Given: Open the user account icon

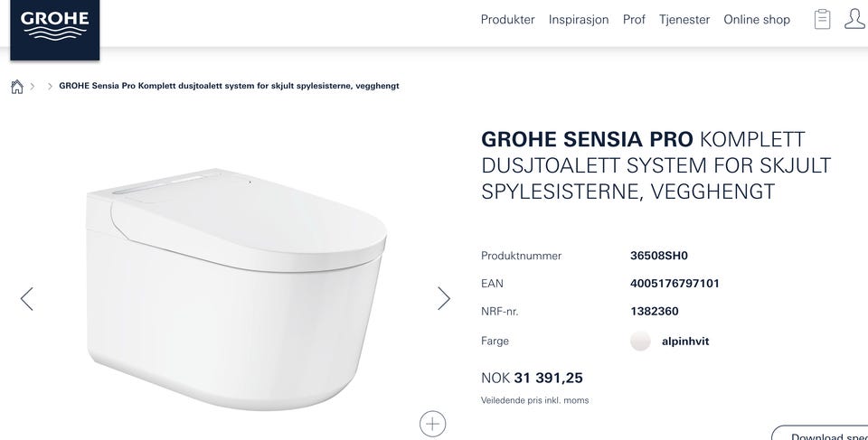Looking at the screenshot, I should [x=854, y=19].
